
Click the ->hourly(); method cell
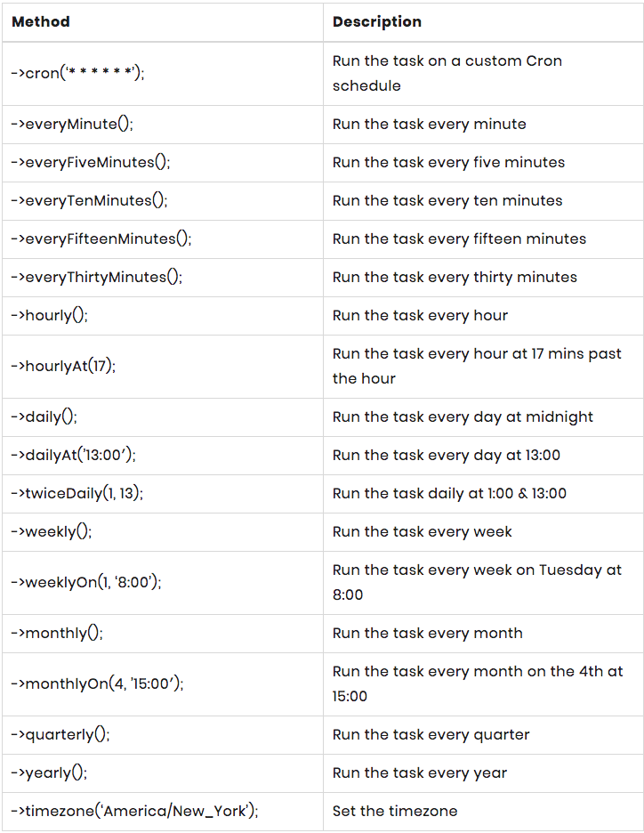coord(50,316)
